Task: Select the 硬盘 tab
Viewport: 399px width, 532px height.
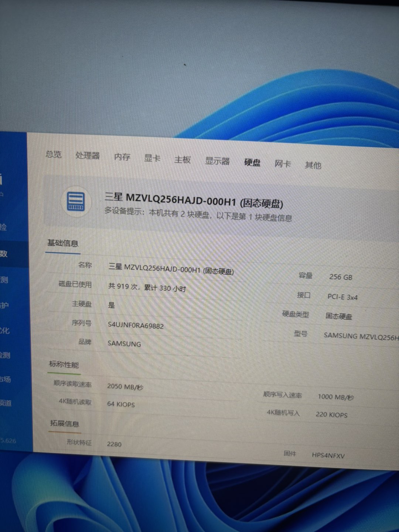Action: (x=252, y=163)
